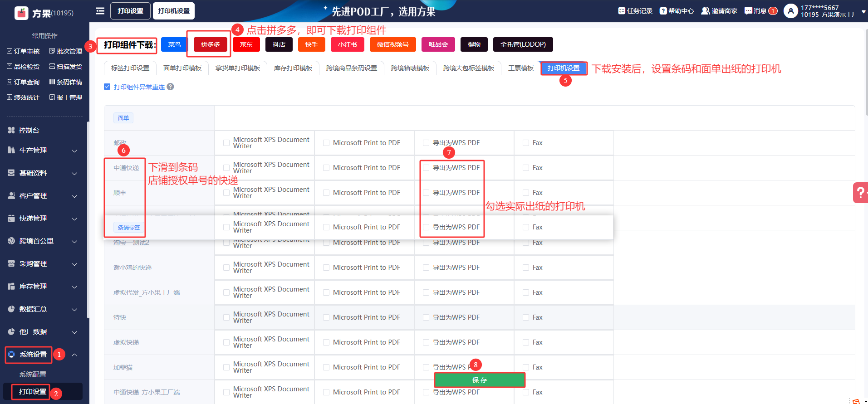The image size is (868, 404).
Task: Click the 小红书 component button
Action: click(348, 44)
